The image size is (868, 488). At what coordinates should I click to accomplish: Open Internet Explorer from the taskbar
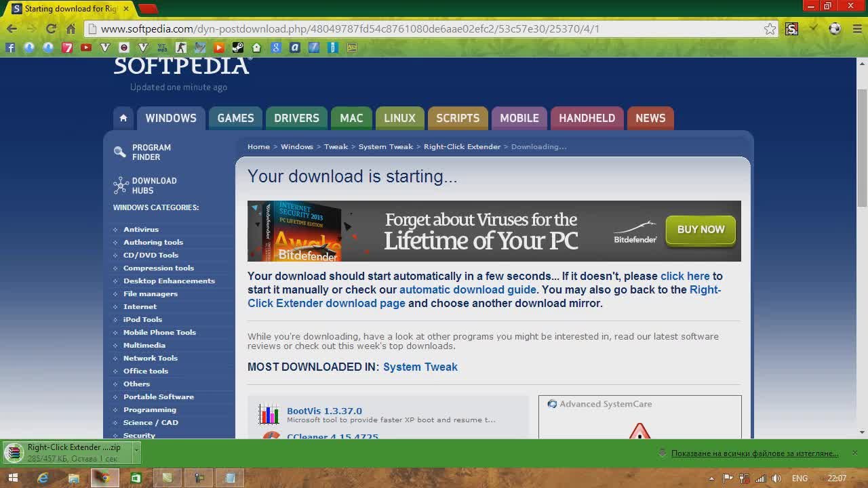[x=43, y=478]
